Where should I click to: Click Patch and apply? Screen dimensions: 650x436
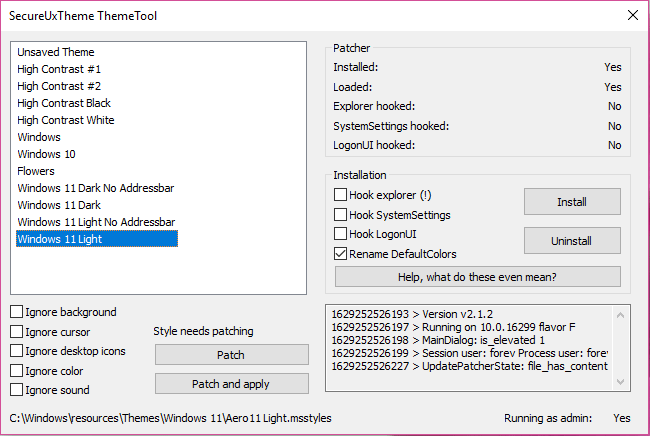tap(232, 384)
